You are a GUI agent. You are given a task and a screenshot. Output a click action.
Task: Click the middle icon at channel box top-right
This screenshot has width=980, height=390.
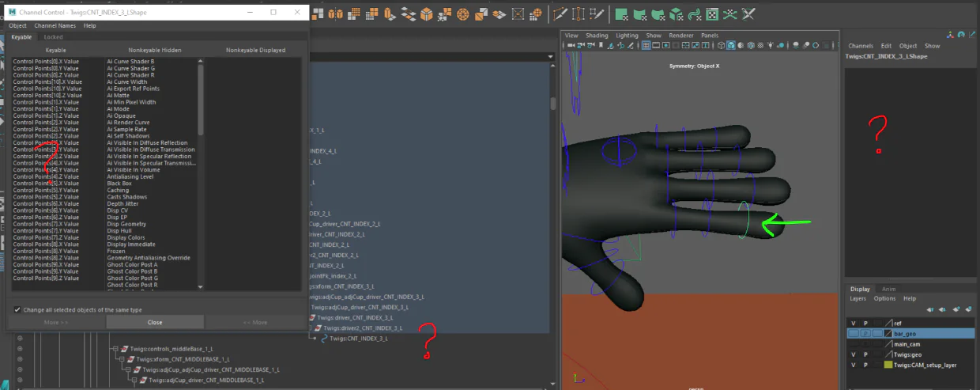tap(961, 35)
